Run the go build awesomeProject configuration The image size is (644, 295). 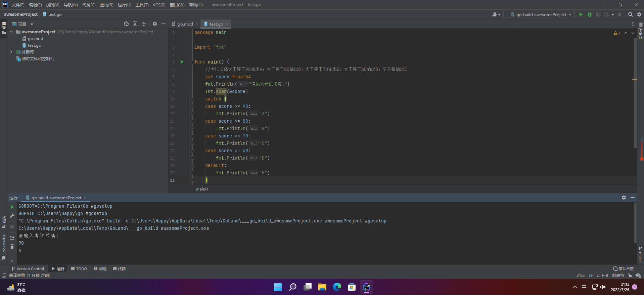(x=581, y=14)
